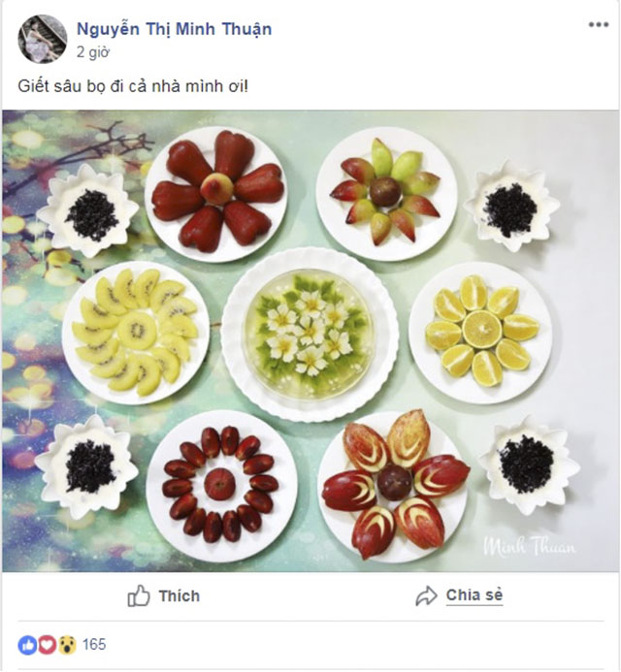Click the orange wedges plate in photo
The height and width of the screenshot is (672, 621).
coord(479,332)
